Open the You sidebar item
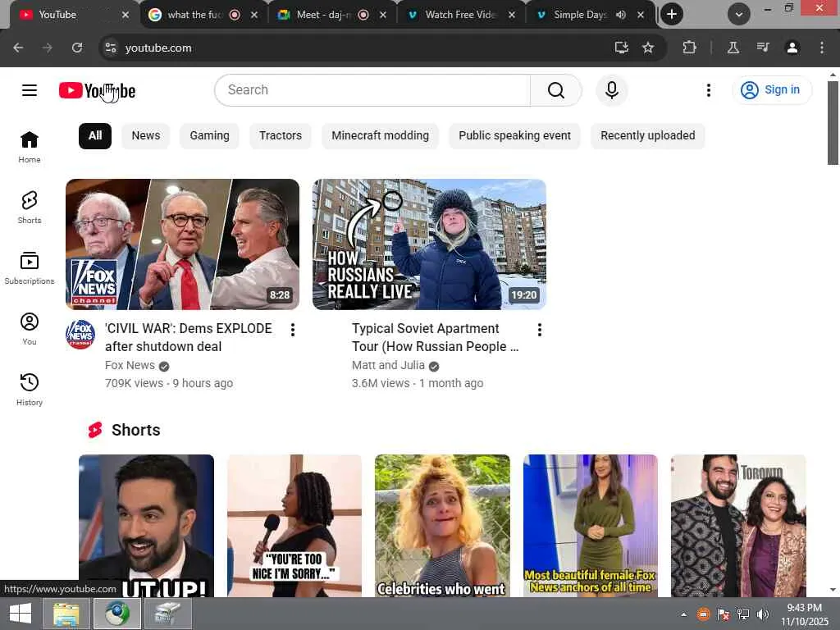Viewport: 840px width, 630px height. click(x=30, y=329)
